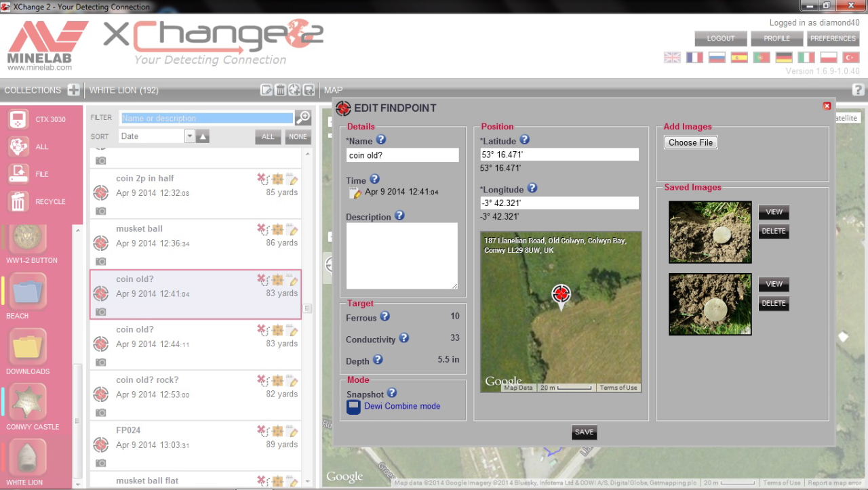Click the Name field containing 'coin old?'
868x490 pixels.
402,155
